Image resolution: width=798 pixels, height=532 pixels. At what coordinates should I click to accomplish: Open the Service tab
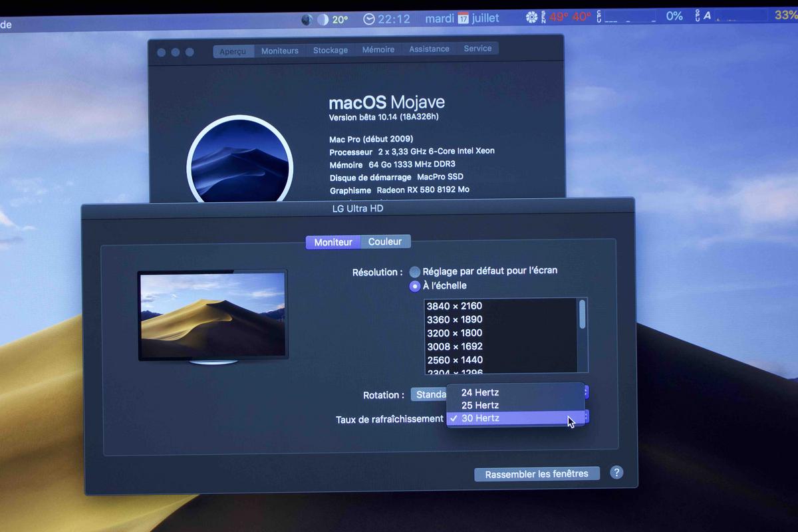477,48
